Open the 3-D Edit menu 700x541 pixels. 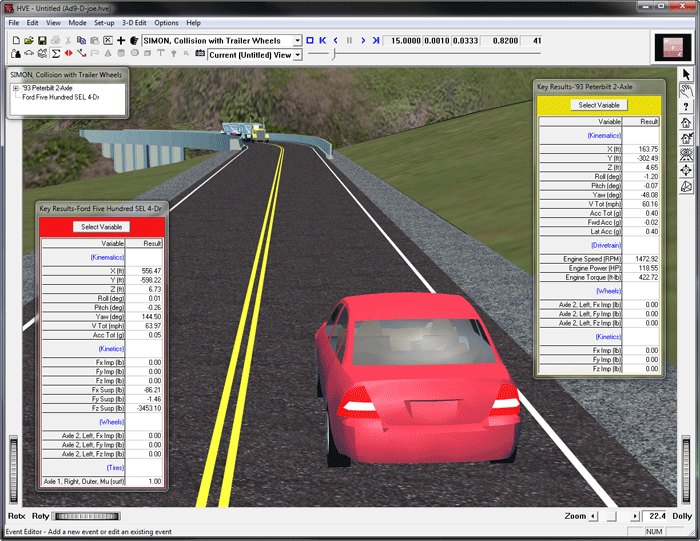point(134,22)
